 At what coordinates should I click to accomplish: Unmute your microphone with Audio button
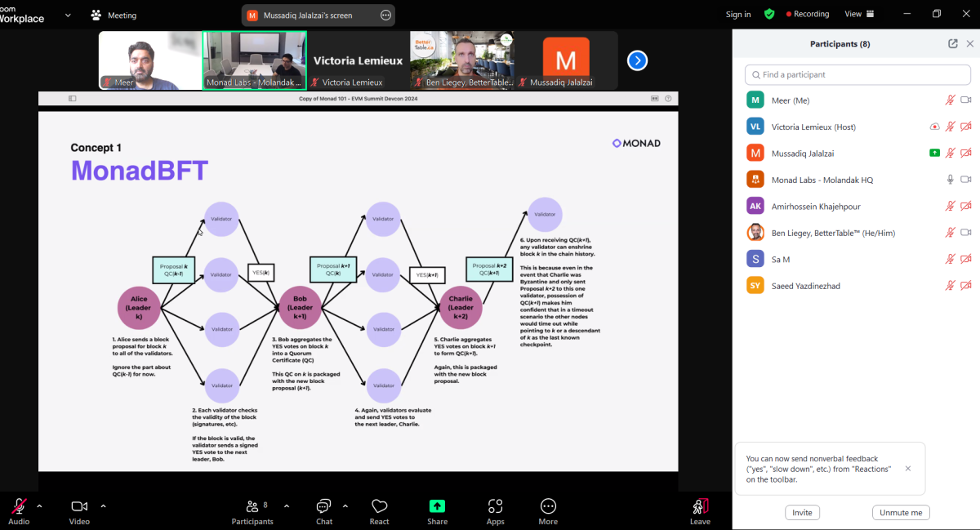point(18,510)
